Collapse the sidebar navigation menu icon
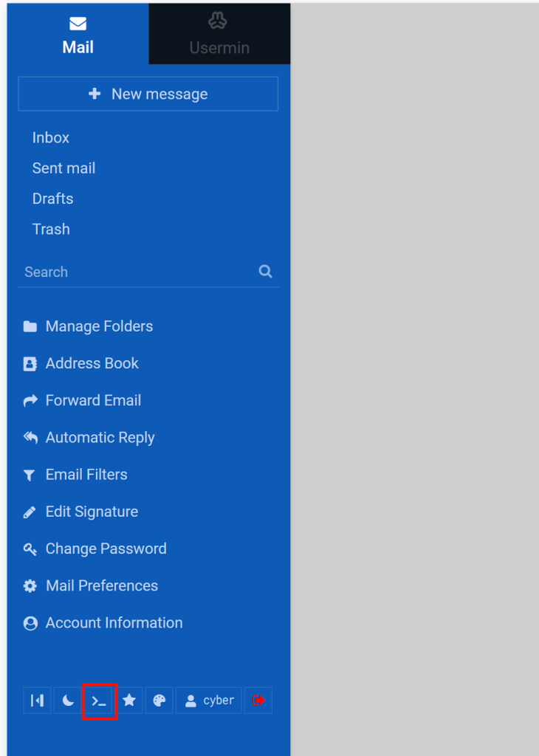The image size is (539, 756). tap(37, 701)
